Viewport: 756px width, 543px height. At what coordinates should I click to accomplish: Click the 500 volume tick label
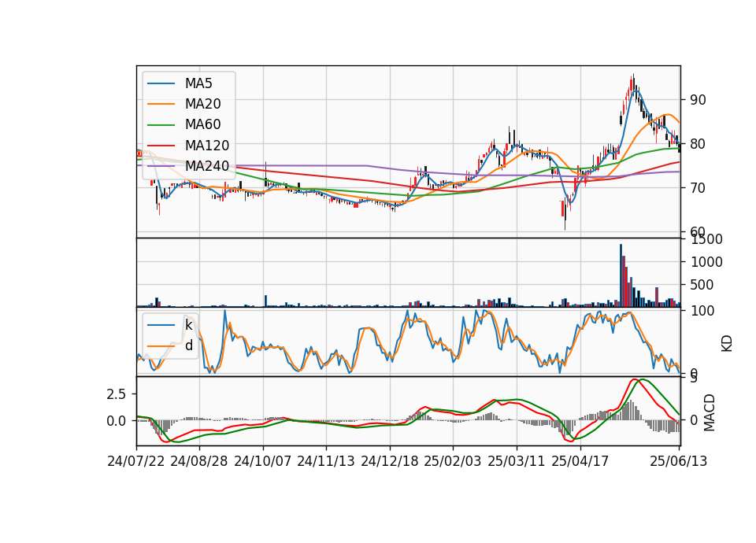coord(702,285)
